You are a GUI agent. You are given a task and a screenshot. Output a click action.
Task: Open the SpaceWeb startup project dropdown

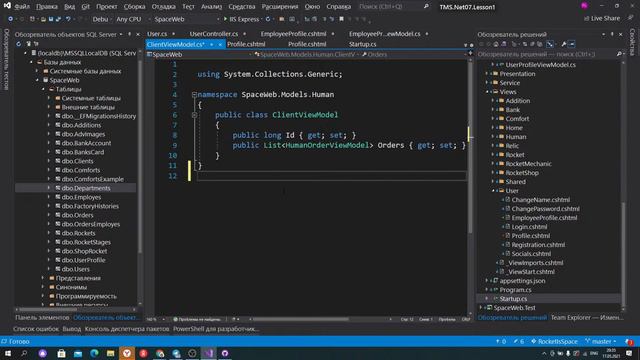point(186,19)
